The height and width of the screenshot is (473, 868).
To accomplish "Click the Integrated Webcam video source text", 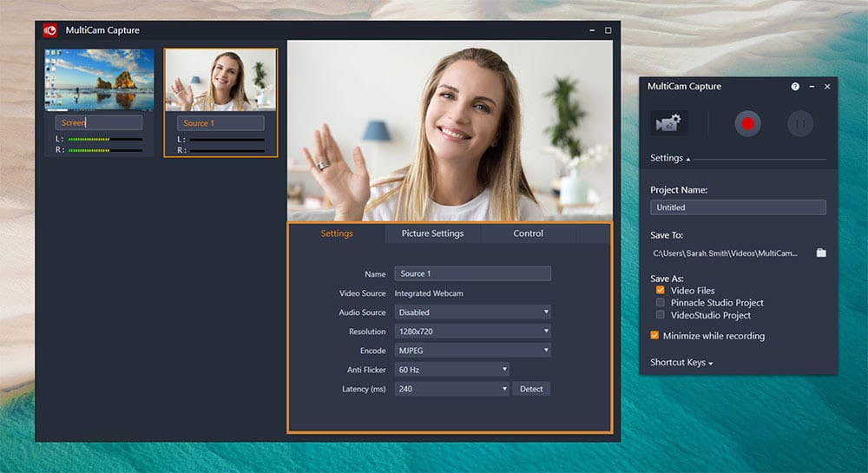I will pos(429,293).
